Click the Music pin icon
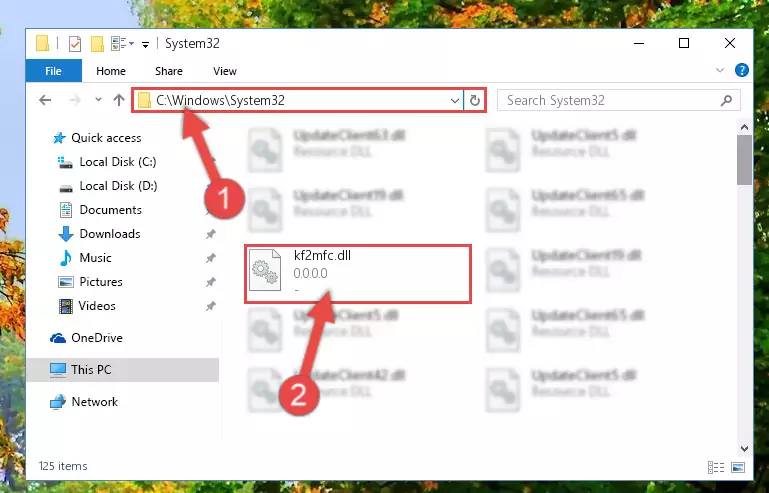769x493 pixels. pyautogui.click(x=210, y=258)
